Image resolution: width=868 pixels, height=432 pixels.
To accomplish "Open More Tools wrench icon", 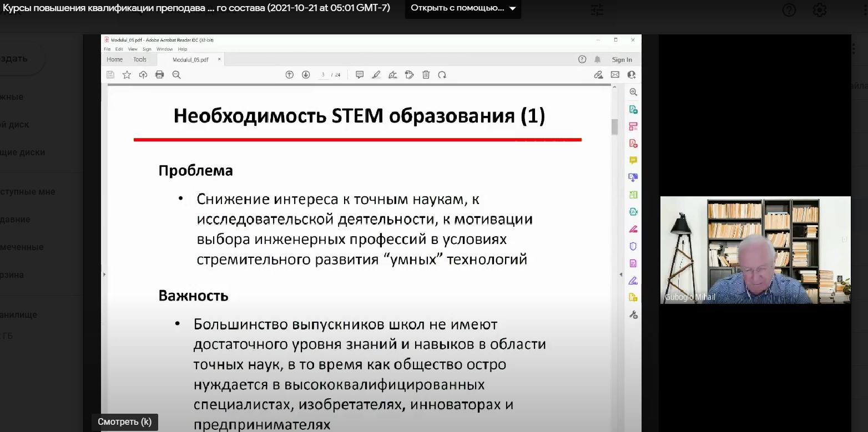I will click(x=633, y=315).
